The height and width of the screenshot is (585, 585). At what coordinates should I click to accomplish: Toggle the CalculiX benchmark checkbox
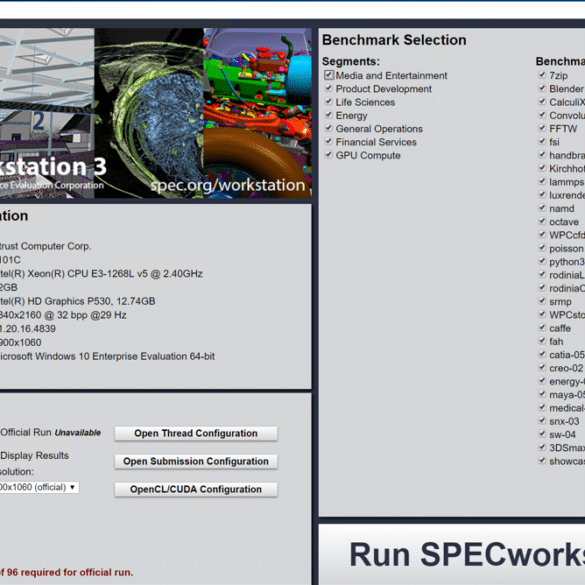click(x=542, y=102)
